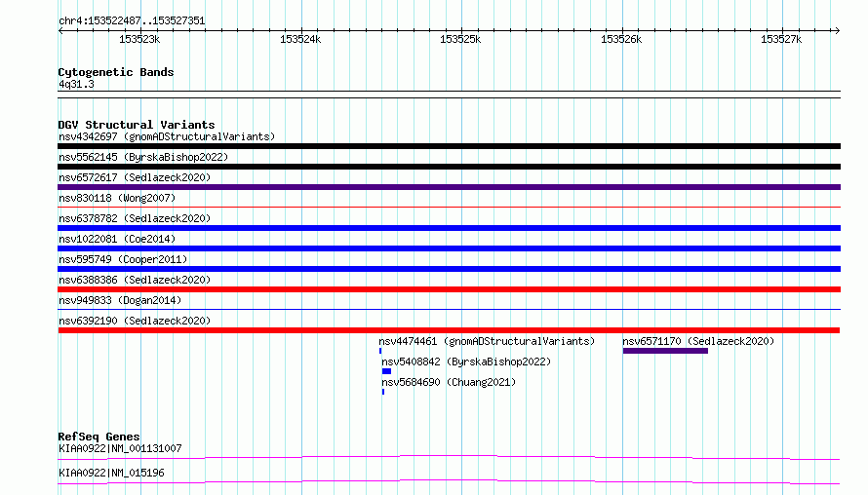Click the left arrowhead of the ruler
The image size is (868, 495).
pyautogui.click(x=60, y=31)
